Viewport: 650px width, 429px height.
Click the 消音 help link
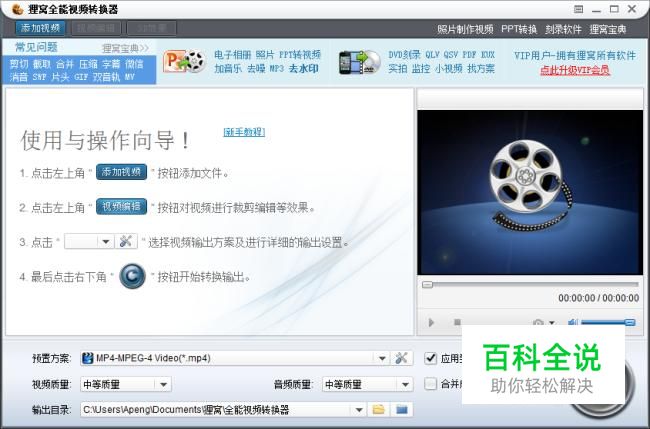(x=19, y=77)
